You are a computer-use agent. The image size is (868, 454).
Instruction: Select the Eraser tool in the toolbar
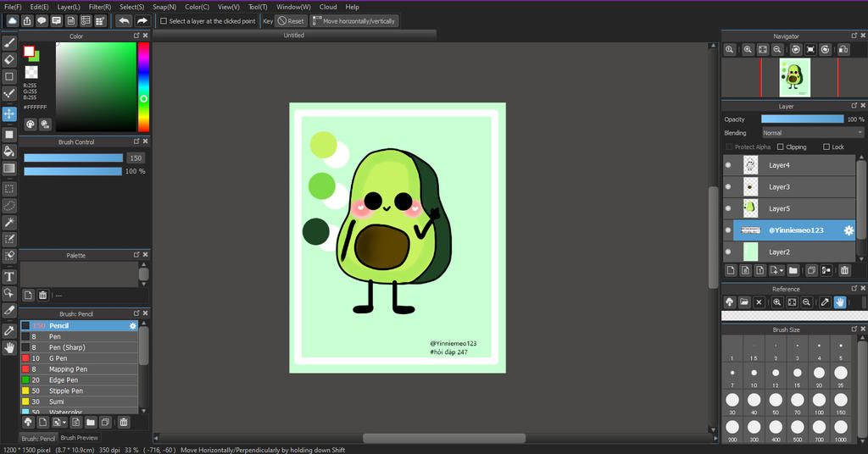[9, 59]
